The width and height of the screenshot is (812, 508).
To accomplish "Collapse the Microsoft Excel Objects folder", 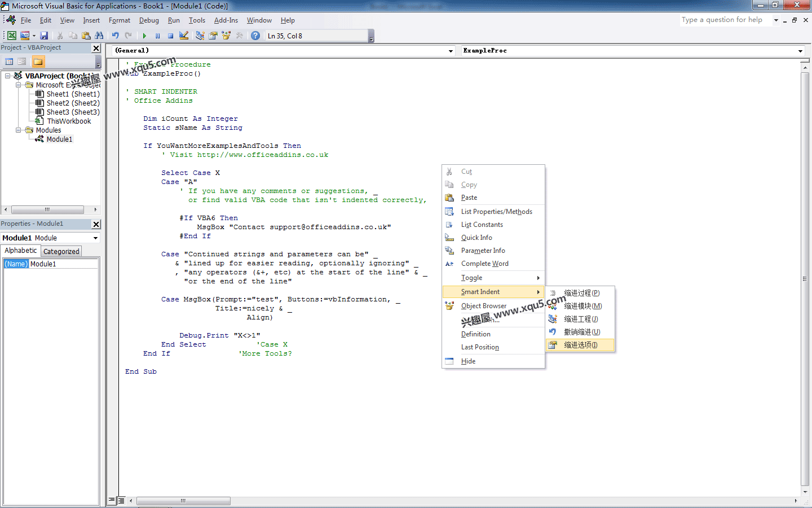I will 19,85.
